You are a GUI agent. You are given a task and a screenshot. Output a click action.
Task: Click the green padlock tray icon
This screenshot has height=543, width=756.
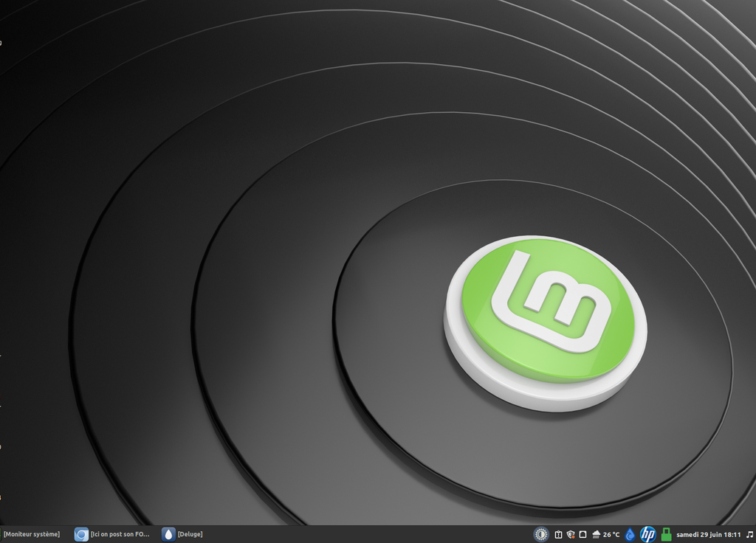(x=667, y=534)
